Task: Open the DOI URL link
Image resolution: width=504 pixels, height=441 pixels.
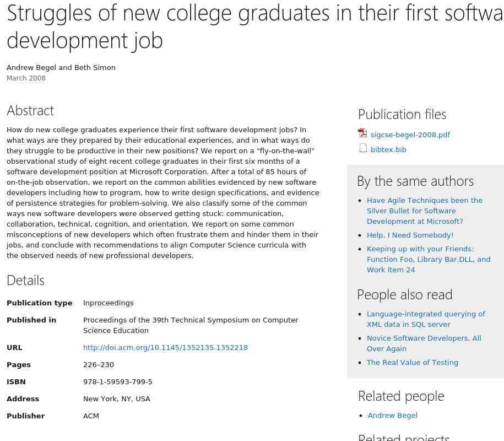Action: 165,348
